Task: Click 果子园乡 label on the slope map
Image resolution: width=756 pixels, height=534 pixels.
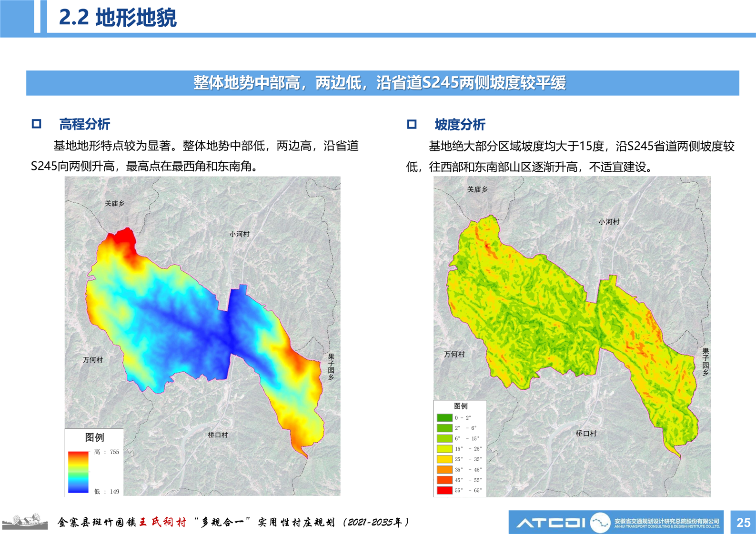Action: tap(706, 362)
